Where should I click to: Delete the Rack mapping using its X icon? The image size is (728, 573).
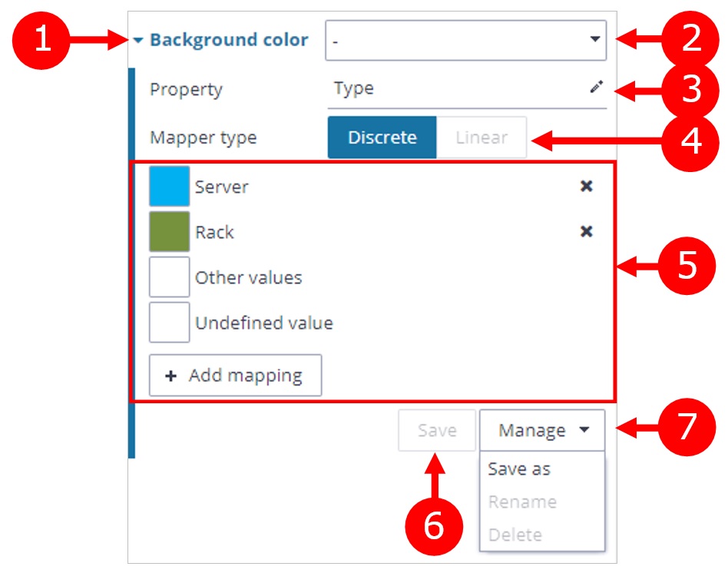point(586,231)
